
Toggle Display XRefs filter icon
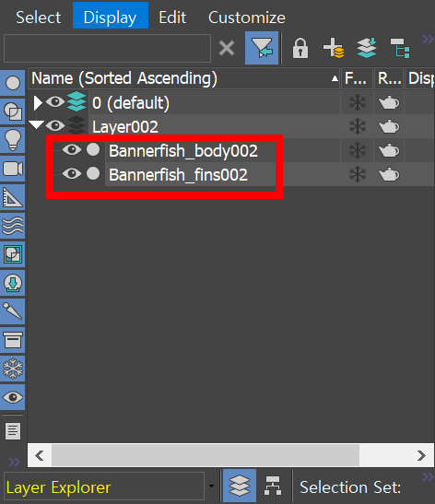(13, 283)
